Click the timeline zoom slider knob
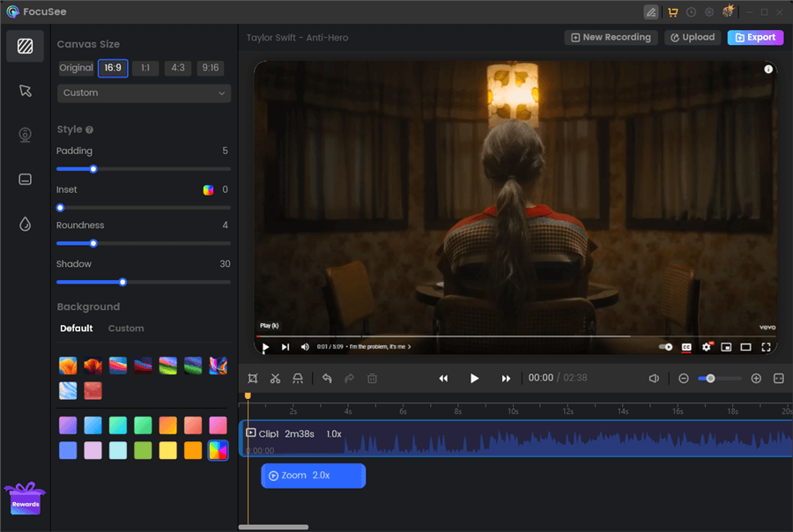793x532 pixels. [710, 378]
